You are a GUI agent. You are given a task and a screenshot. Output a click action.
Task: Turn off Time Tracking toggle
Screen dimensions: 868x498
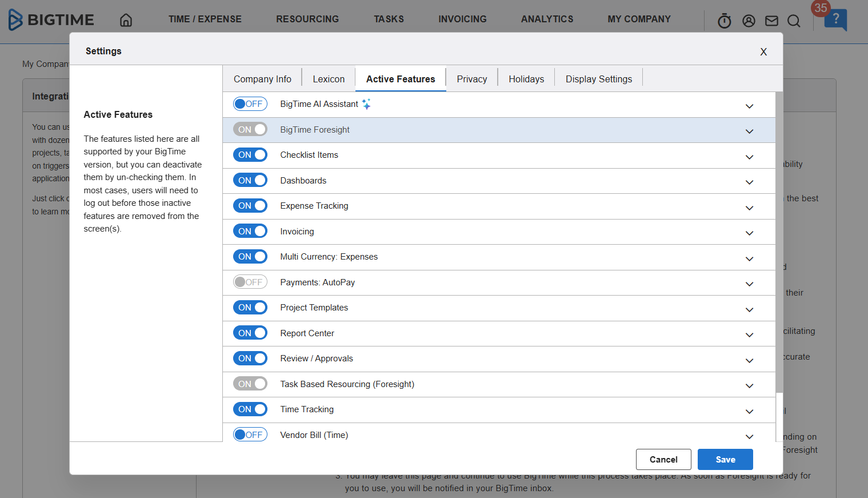[x=250, y=409]
